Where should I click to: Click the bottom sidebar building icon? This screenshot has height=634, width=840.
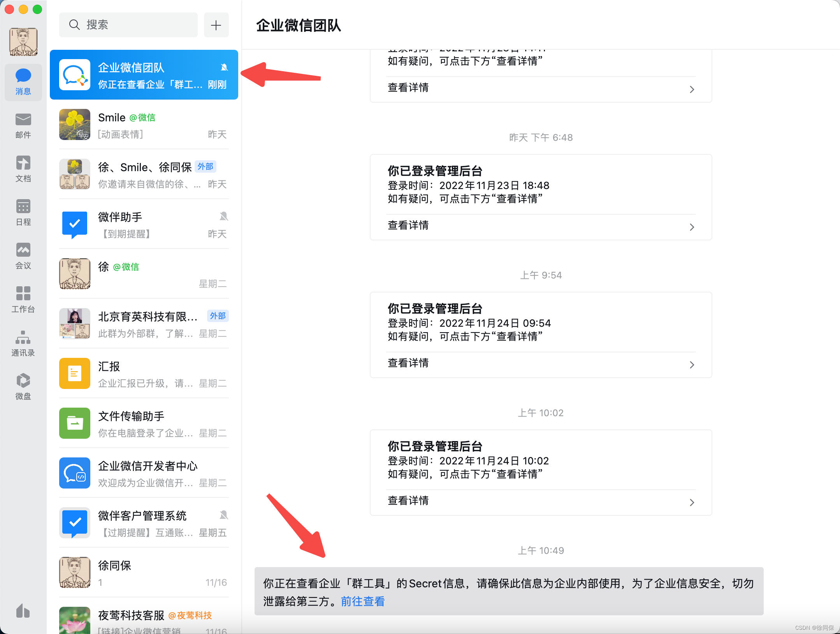(x=23, y=611)
